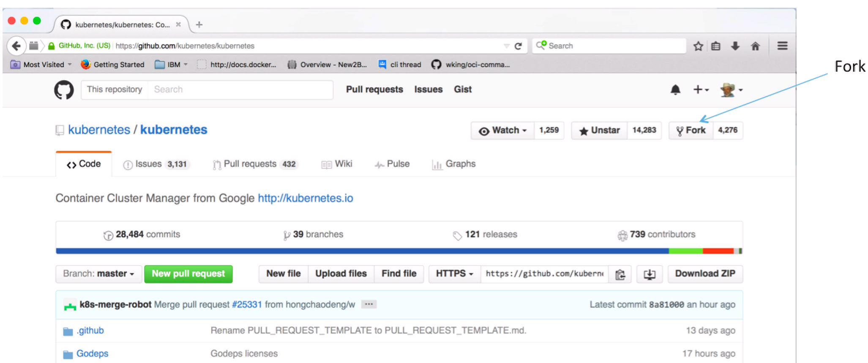Open Firefox hamburger menu icon
The width and height of the screenshot is (868, 363).
[x=782, y=46]
